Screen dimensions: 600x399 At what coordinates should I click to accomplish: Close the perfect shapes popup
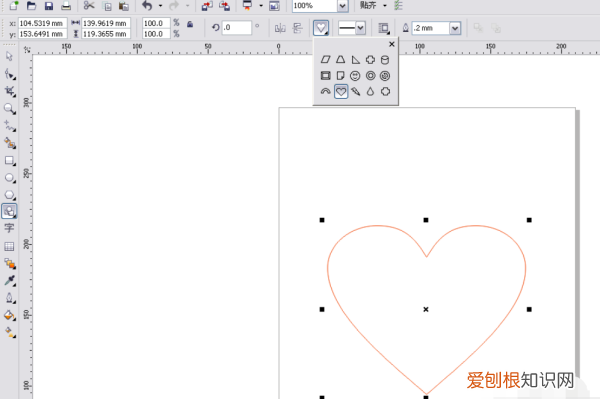pos(391,44)
